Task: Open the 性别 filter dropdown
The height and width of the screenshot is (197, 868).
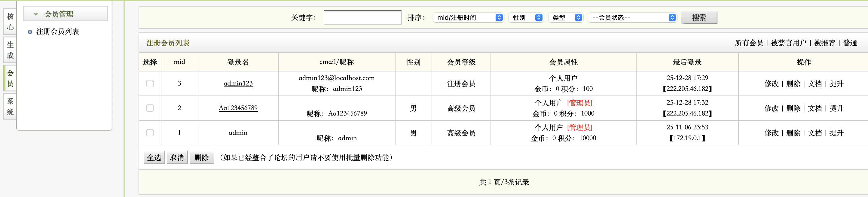Action: [x=527, y=17]
